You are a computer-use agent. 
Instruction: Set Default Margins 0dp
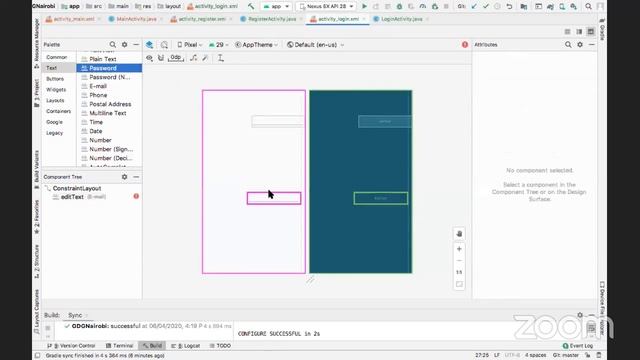[x=176, y=58]
